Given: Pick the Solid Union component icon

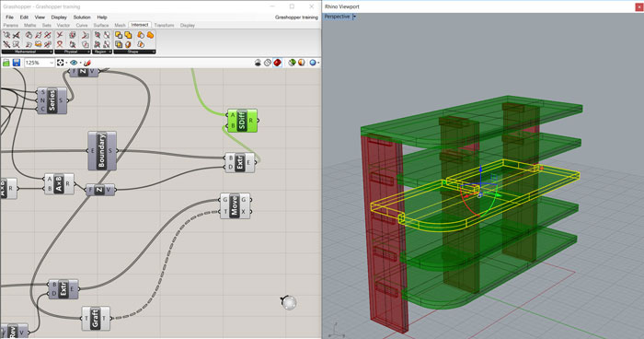Looking at the screenshot, I should (x=128, y=35).
